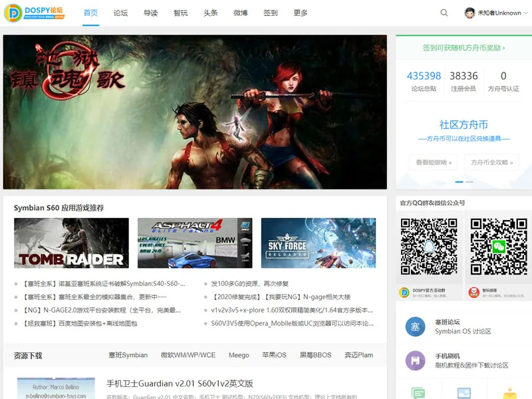Click the Tomb Raider game thumbnail

click(x=71, y=243)
